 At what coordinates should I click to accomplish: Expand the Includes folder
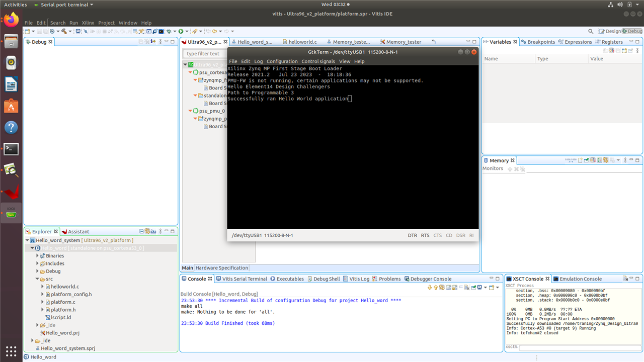[x=37, y=263]
